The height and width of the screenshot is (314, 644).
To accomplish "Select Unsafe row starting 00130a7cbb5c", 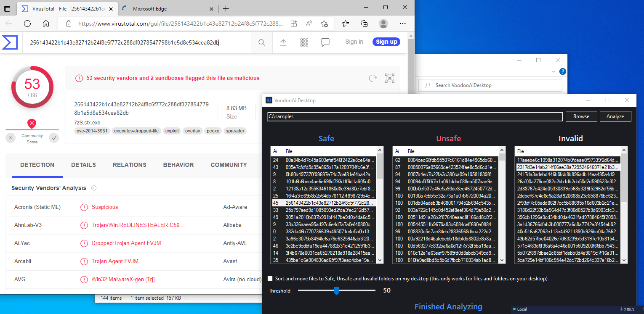I will [x=445, y=195].
